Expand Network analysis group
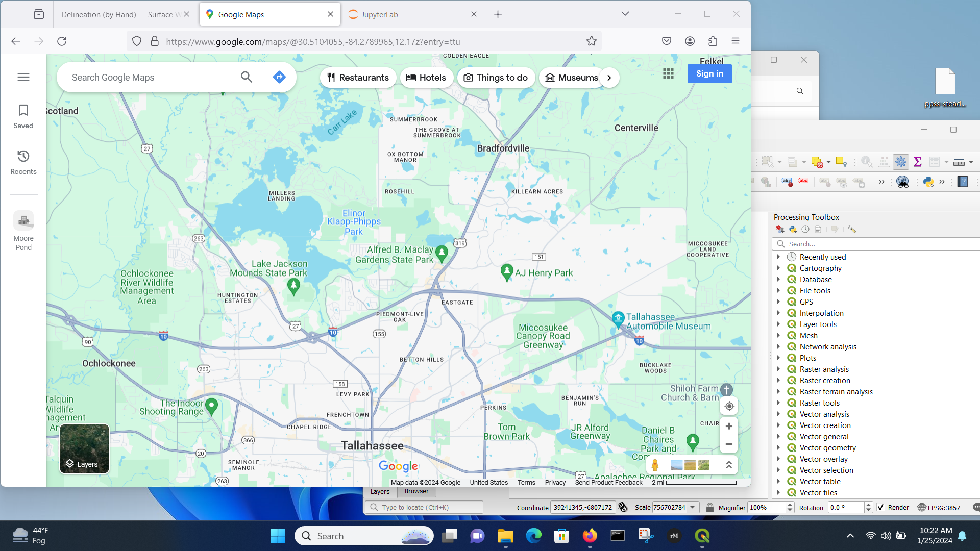 (778, 346)
